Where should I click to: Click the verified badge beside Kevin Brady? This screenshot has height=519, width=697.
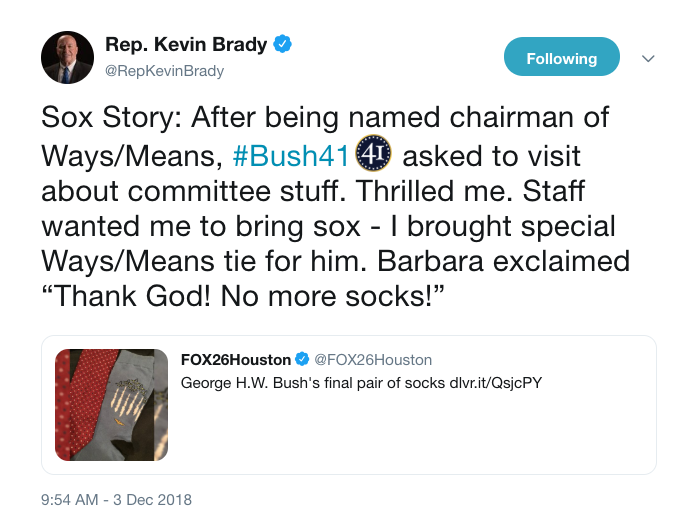283,44
